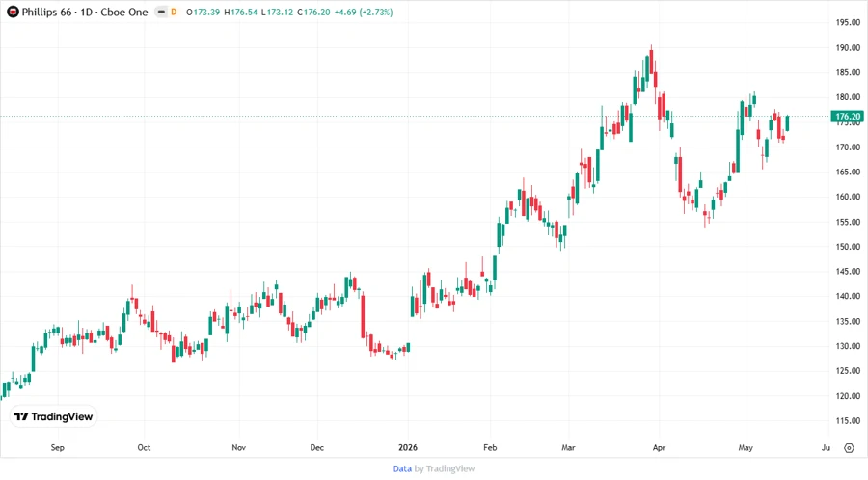Viewport: 868px width, 480px height.
Task: Click the close value C176.20
Action: point(313,12)
